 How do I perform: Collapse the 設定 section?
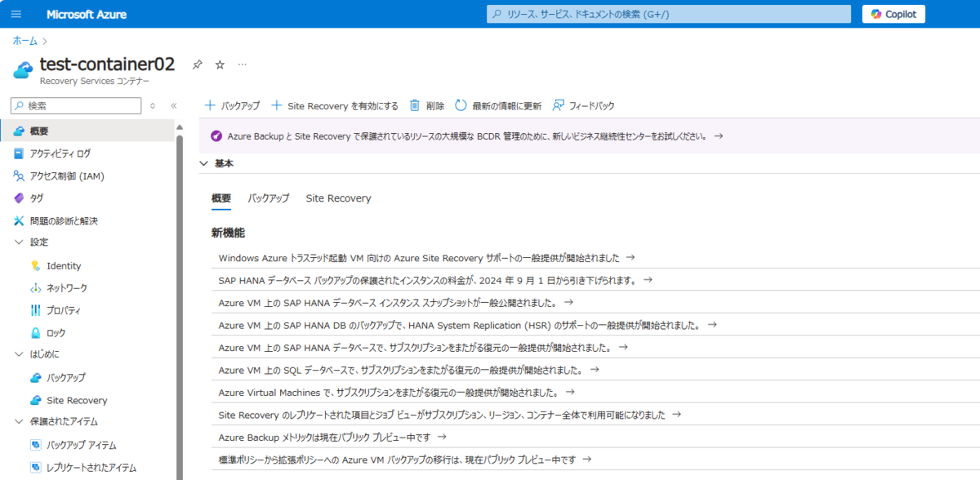pos(20,242)
